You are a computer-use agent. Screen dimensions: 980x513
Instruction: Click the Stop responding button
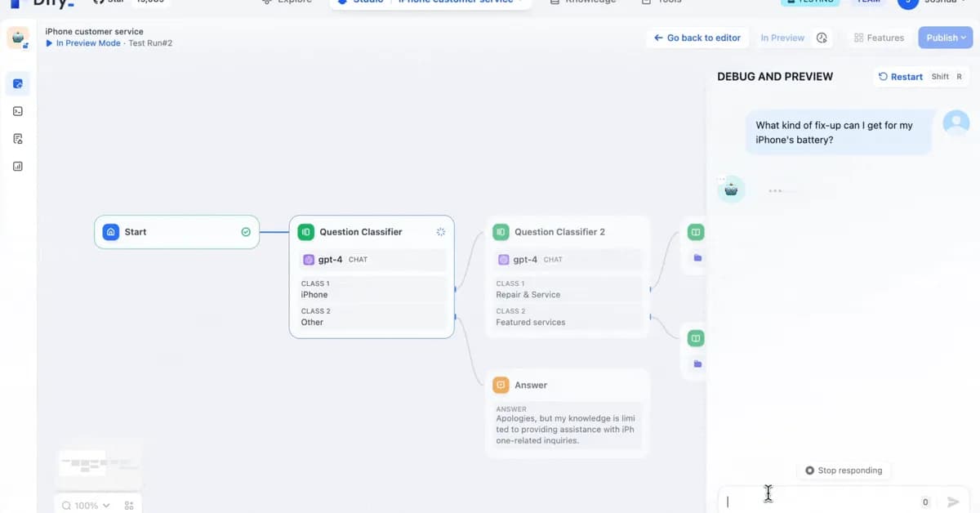coord(844,470)
